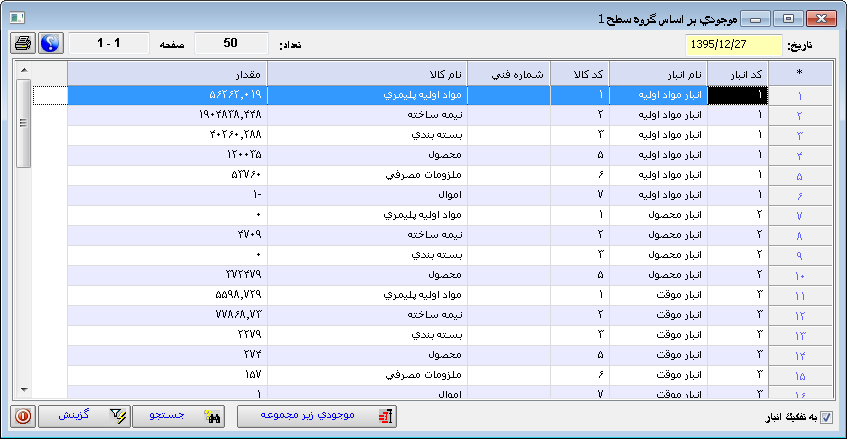The image size is (847, 439).
Task: Select row number 5 in the row header
Action: tap(798, 175)
